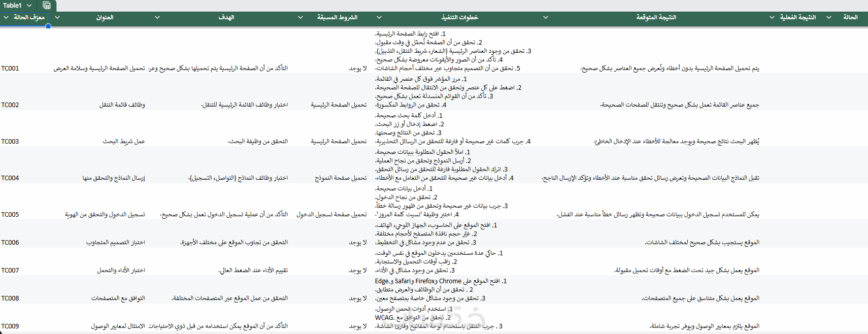Click title cell الامتثال لمعايير الوصول

(118, 326)
